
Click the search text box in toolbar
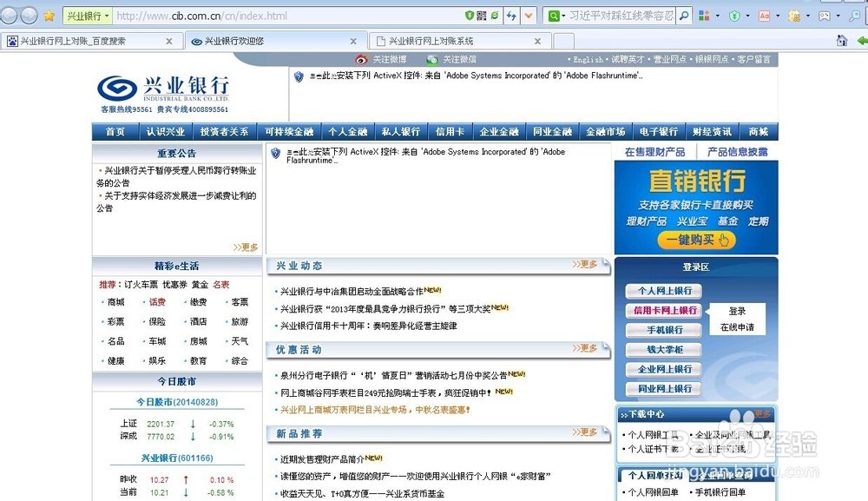pos(621,16)
